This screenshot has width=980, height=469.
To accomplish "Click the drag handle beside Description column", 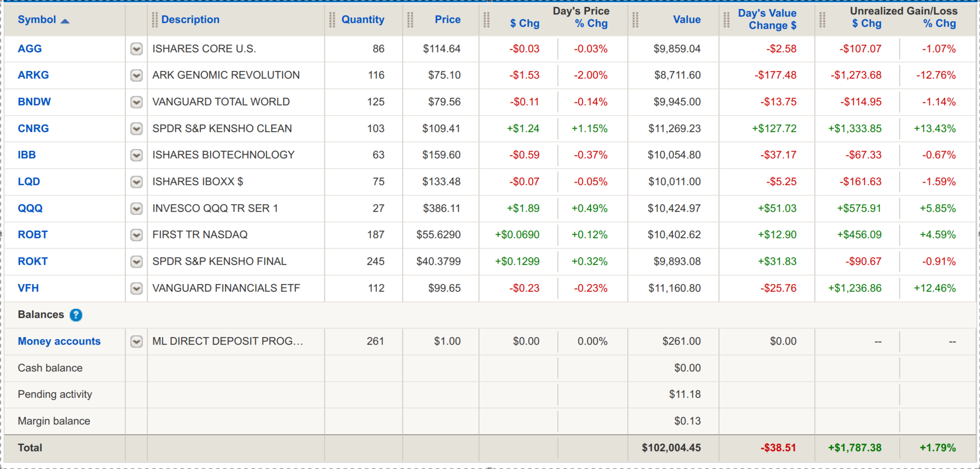I will pos(155,20).
